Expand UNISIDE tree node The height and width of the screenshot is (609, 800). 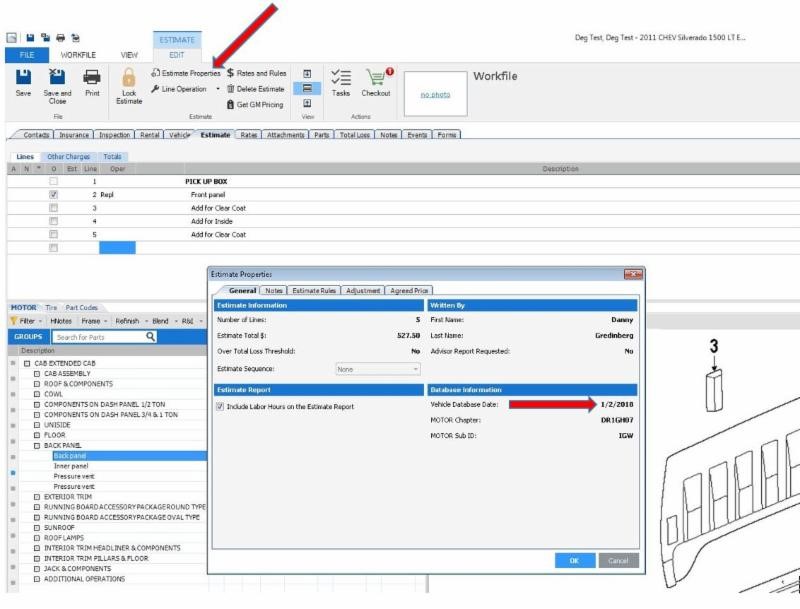pyautogui.click(x=37, y=425)
